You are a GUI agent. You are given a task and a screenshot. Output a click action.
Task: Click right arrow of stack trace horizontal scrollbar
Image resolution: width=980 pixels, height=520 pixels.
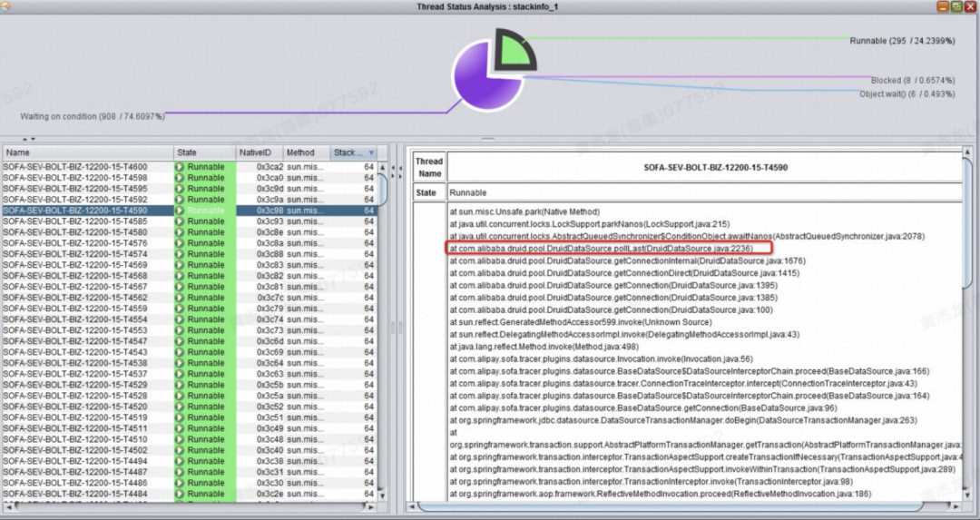957,506
